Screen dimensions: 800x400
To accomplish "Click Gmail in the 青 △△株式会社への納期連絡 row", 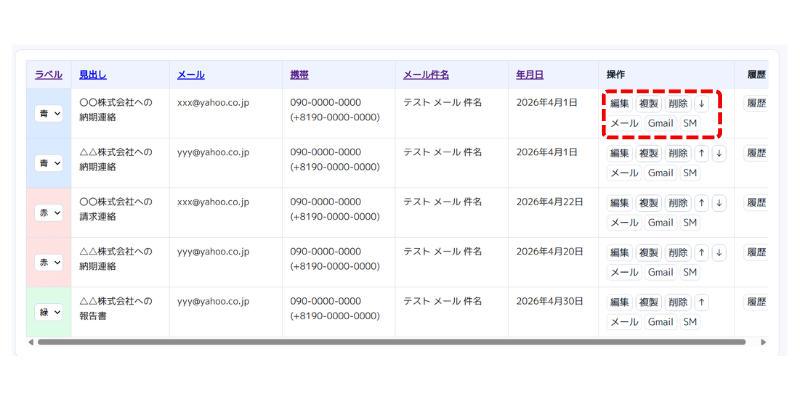I will 661,173.
